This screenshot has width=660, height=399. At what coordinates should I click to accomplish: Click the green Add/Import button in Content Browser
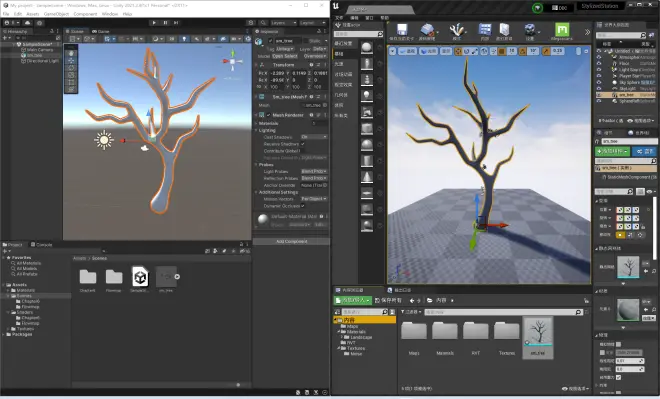pyautogui.click(x=353, y=300)
